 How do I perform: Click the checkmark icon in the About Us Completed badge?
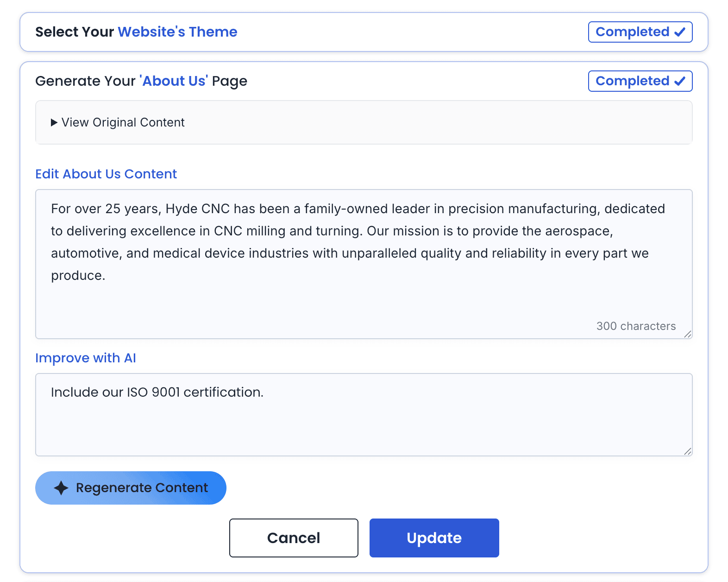[x=679, y=81]
